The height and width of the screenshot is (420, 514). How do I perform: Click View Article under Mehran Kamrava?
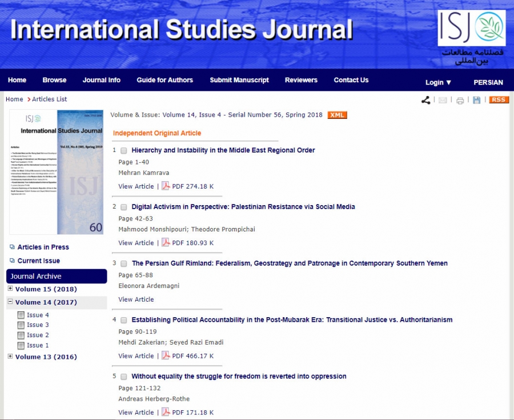click(x=136, y=186)
